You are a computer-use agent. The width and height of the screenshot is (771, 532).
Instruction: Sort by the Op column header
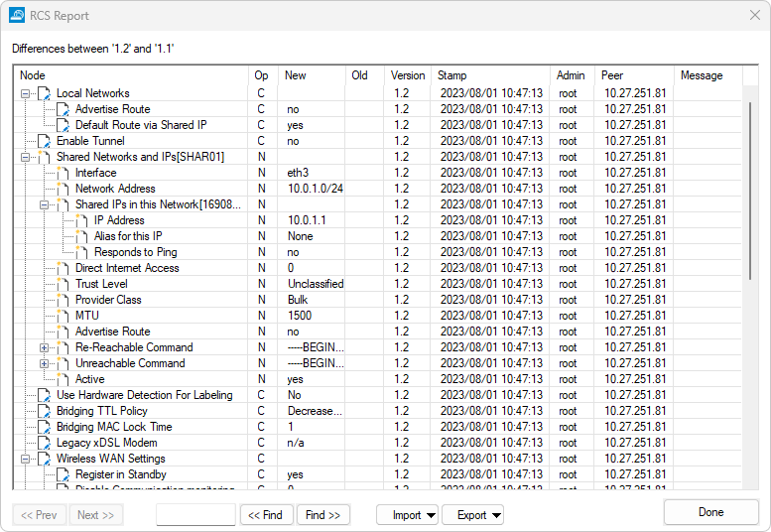pyautogui.click(x=263, y=75)
